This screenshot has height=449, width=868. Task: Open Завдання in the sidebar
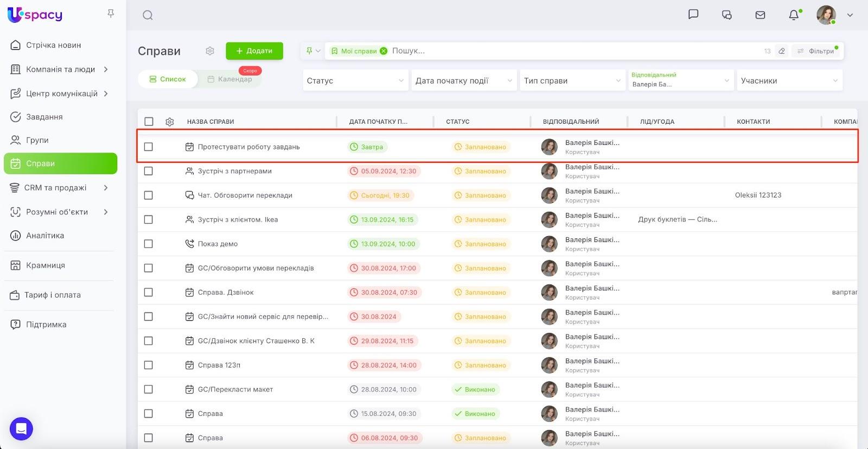tap(44, 117)
